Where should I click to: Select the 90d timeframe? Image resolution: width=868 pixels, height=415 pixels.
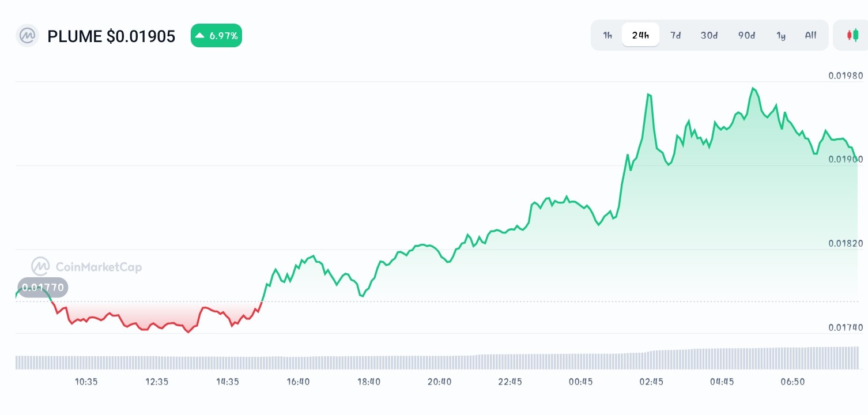click(x=746, y=35)
